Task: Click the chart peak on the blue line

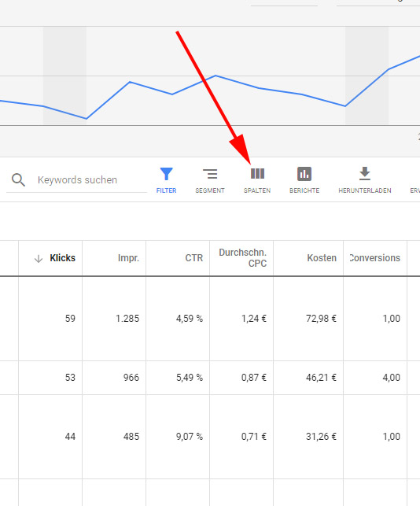Action: click(216, 76)
